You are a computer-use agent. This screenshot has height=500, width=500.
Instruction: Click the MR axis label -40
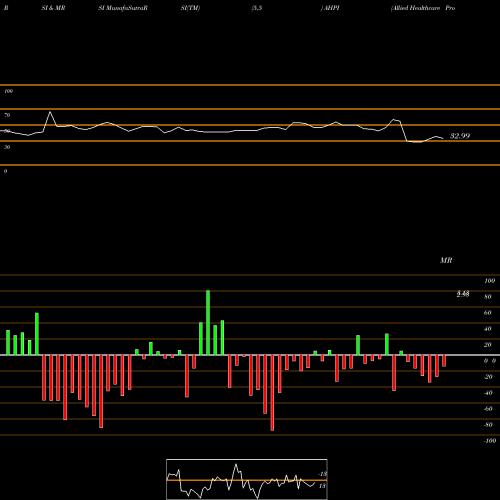coord(488,393)
